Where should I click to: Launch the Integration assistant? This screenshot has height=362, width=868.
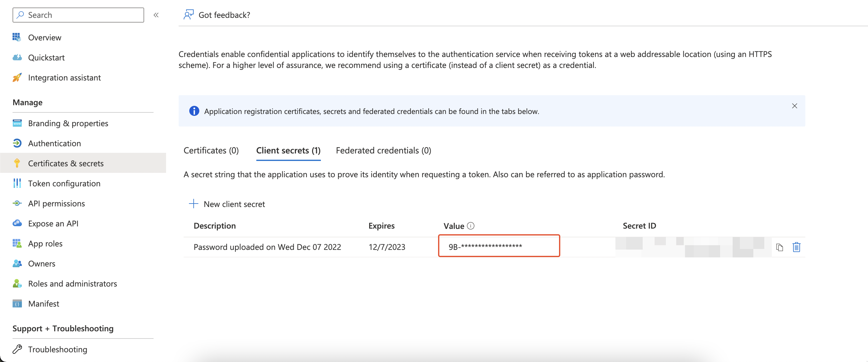pyautogui.click(x=64, y=77)
